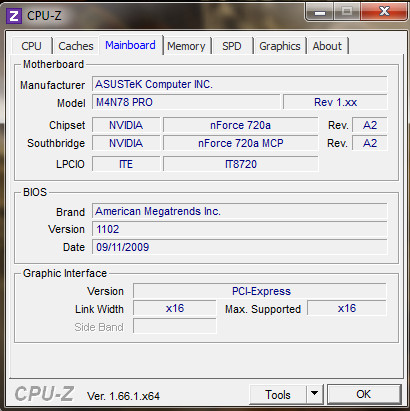Click the CPU-Z app icon in title bar

(x=14, y=16)
